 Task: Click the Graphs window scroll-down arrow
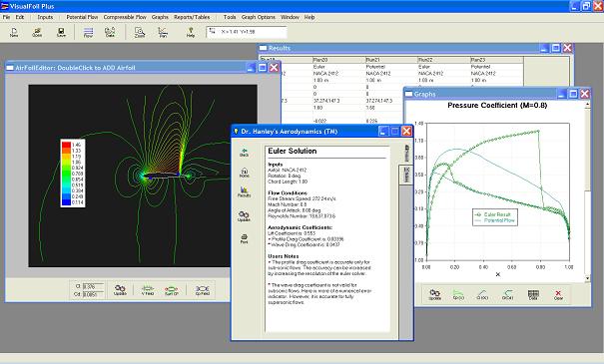pyautogui.click(x=587, y=278)
